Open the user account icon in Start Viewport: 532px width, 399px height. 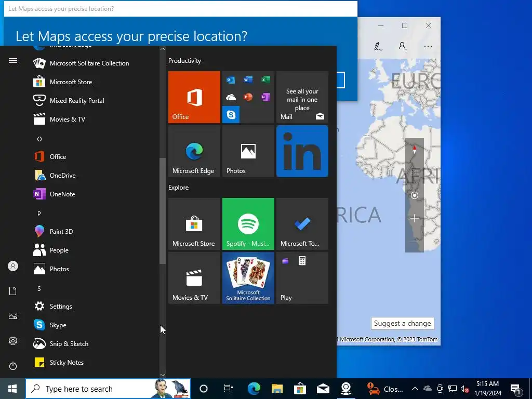click(13, 266)
